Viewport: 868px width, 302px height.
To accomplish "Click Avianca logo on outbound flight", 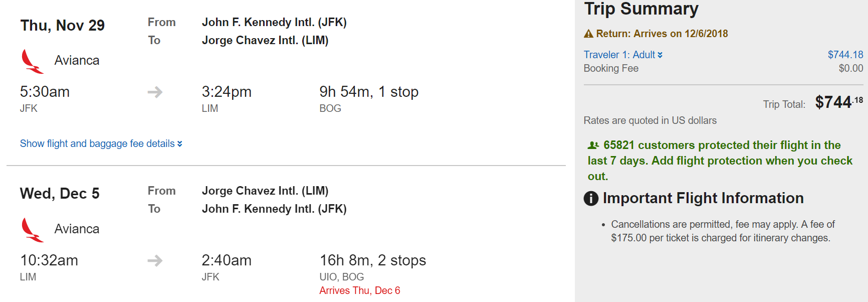I will point(32,61).
